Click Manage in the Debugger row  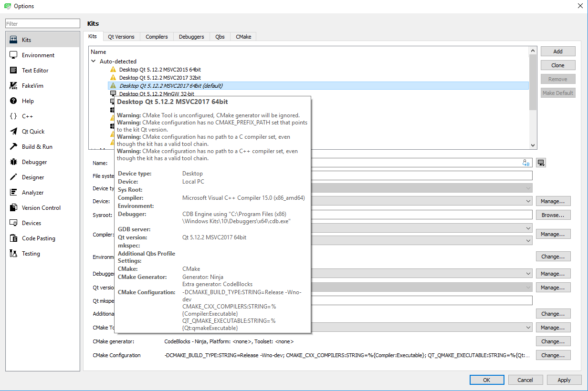click(x=553, y=274)
